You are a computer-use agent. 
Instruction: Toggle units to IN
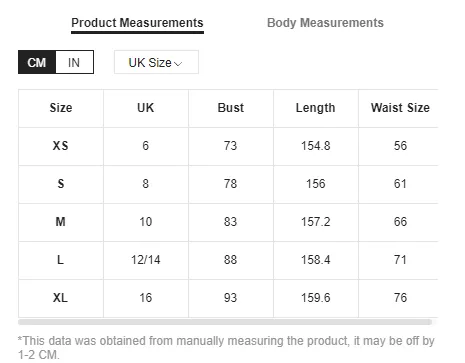pos(74,62)
